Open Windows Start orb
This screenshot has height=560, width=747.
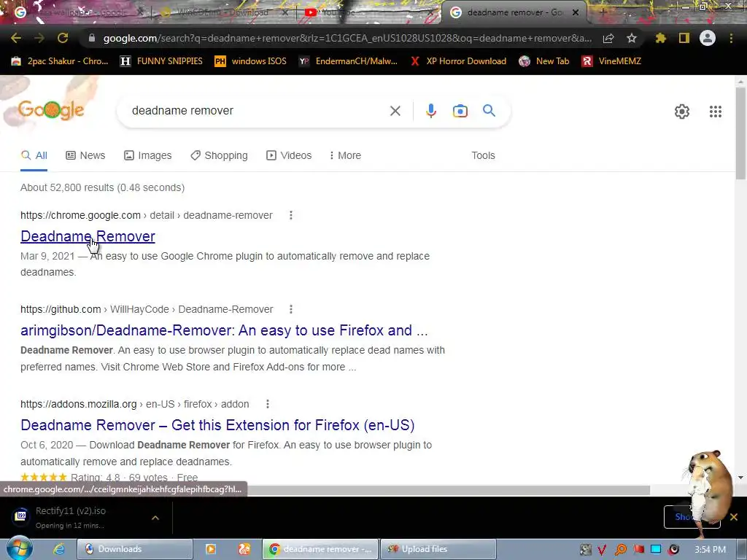click(18, 548)
